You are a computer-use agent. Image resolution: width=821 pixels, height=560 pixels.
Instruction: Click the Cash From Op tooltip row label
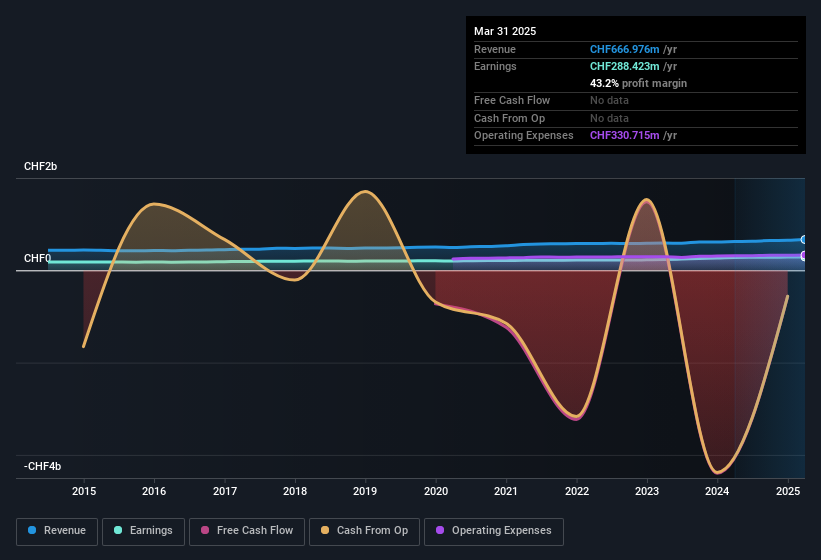(x=509, y=118)
